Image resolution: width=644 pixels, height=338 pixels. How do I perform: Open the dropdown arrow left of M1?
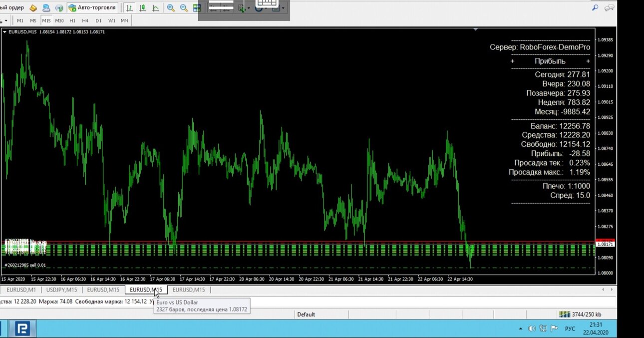pos(6,20)
